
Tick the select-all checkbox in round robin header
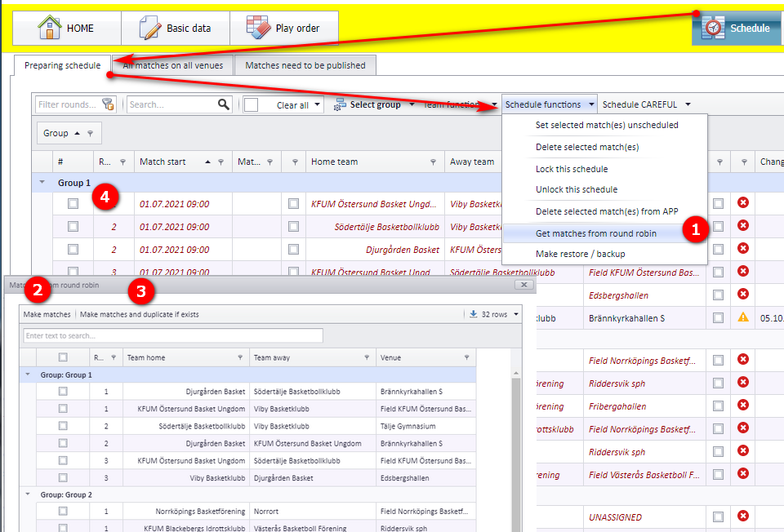[x=63, y=357]
